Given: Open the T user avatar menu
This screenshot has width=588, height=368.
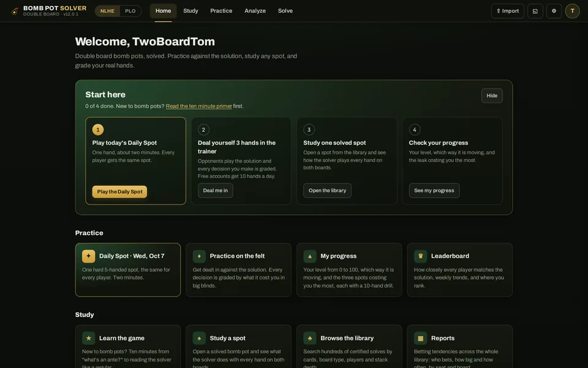Looking at the screenshot, I should pos(572,11).
